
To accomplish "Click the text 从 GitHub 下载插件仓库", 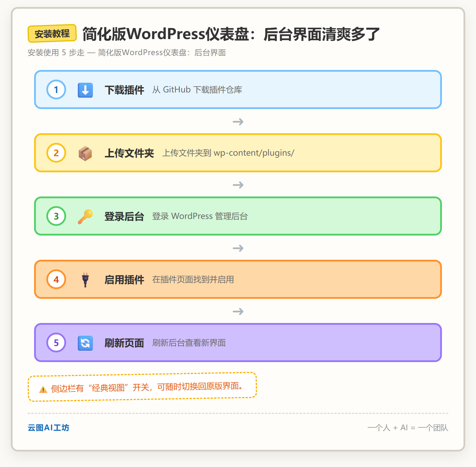I will click(197, 90).
